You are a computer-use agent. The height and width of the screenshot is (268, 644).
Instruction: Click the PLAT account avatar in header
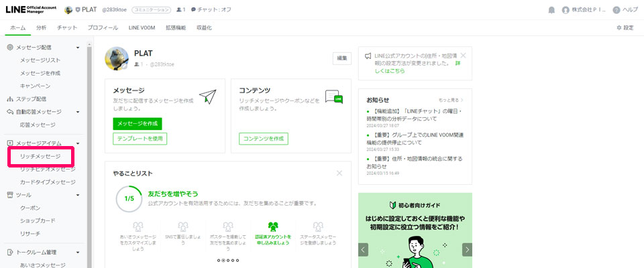click(68, 10)
